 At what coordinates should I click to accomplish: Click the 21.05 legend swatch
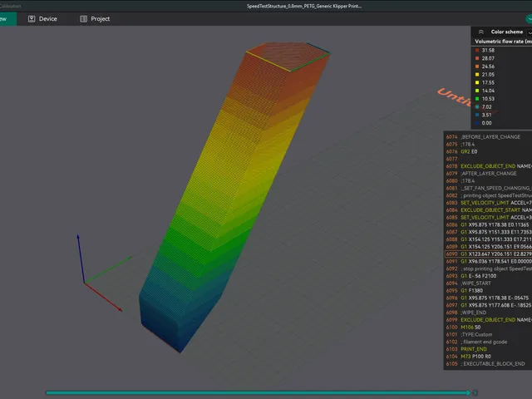(477, 75)
